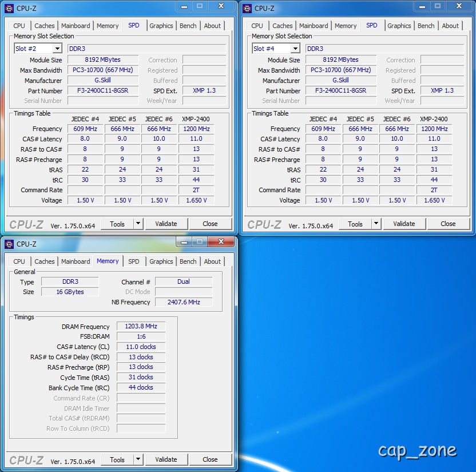Expand Tools dropdown arrow in Slot #2 window
Screen dimensions: 476x472
click(x=138, y=224)
